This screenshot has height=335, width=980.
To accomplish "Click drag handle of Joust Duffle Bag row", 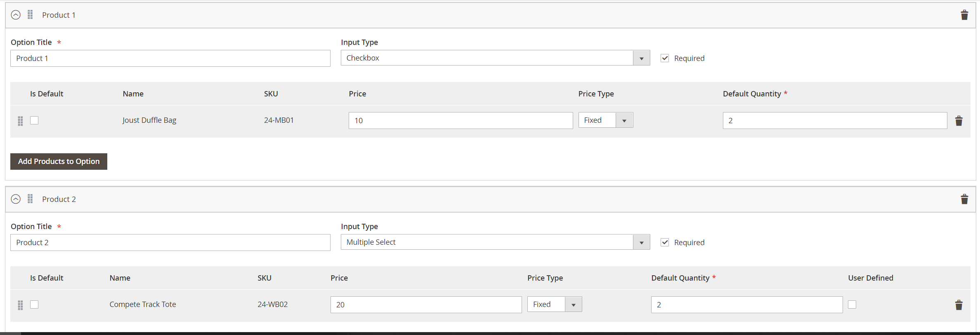I will click(20, 121).
